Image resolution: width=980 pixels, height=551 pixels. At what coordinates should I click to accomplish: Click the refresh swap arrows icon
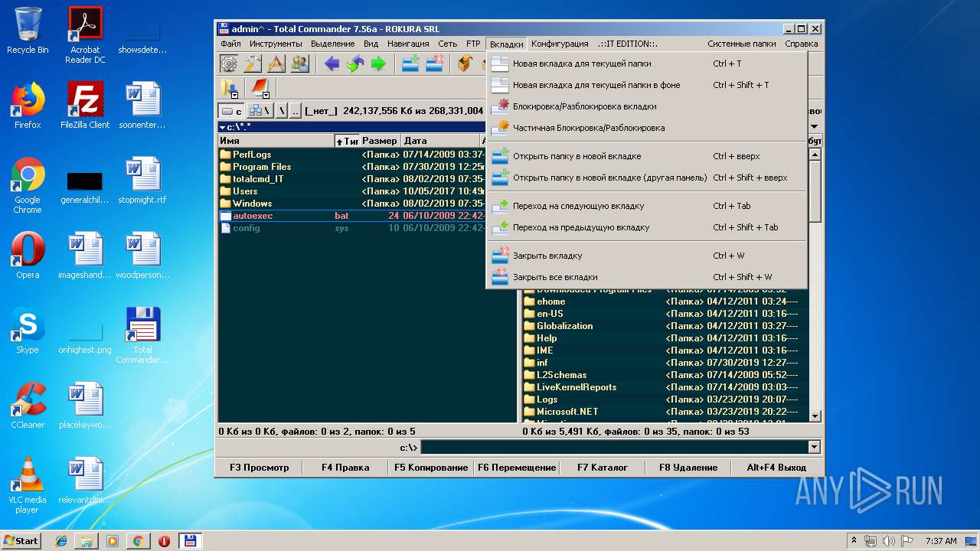tap(354, 64)
